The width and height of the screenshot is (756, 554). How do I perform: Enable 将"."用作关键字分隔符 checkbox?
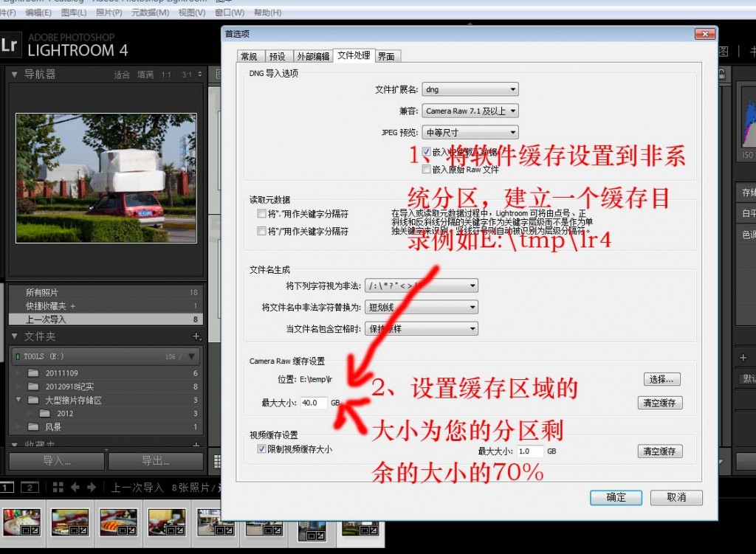pyautogui.click(x=262, y=213)
